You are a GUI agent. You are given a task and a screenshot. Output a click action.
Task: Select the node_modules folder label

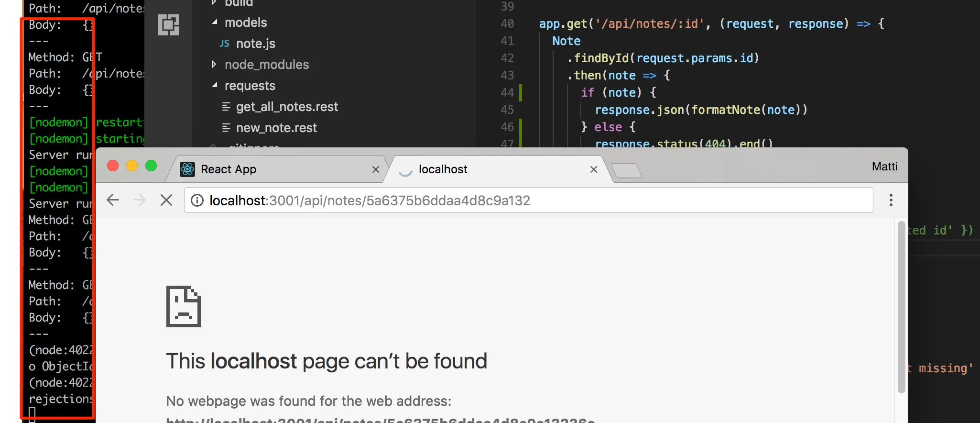(x=267, y=65)
